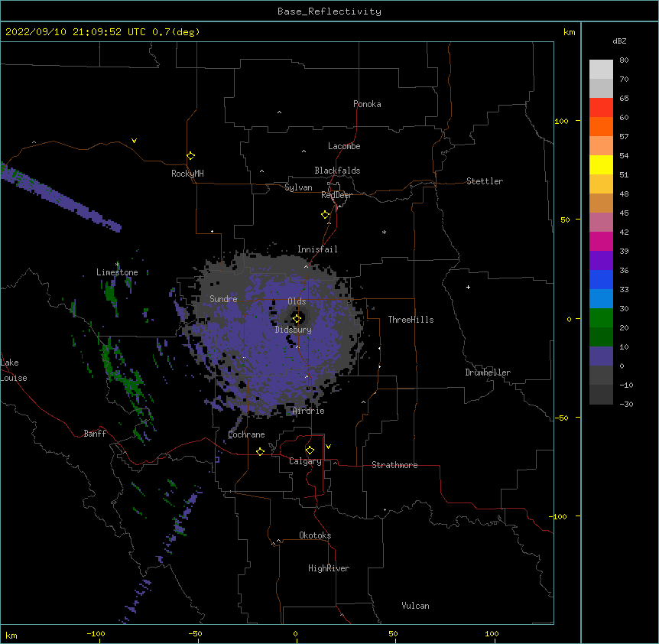The width and height of the screenshot is (659, 644).
Task: Click the 80 value on dBZ legend
Action: point(624,60)
